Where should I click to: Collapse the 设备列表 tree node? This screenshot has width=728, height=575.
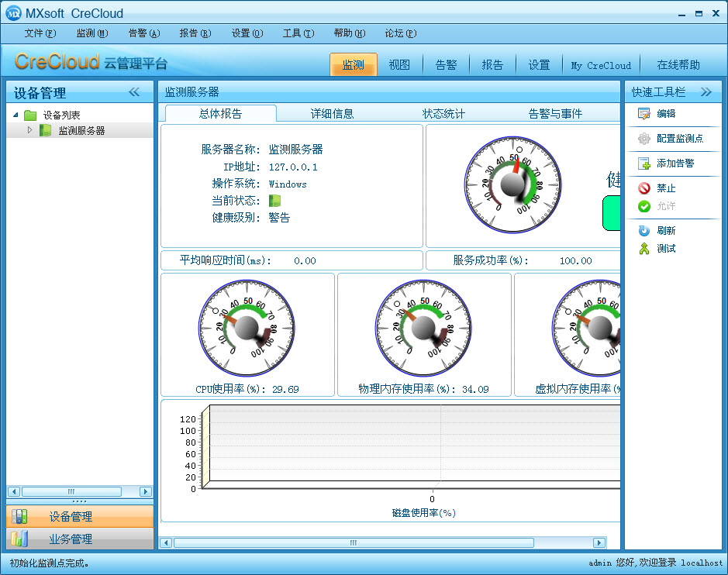[16, 115]
